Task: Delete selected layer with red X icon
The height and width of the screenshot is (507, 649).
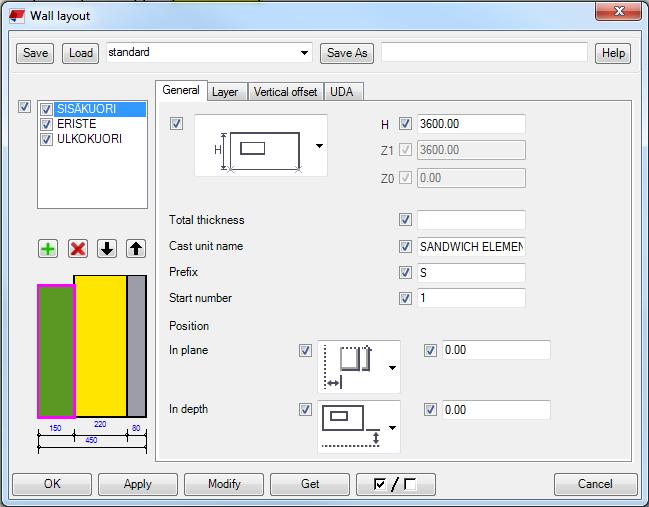Action: click(78, 249)
